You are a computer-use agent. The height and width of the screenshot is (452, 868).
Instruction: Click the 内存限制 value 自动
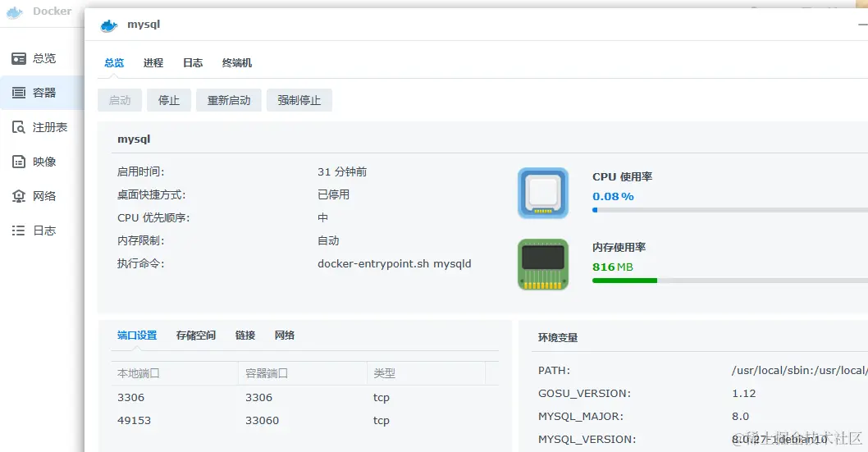[328, 240]
